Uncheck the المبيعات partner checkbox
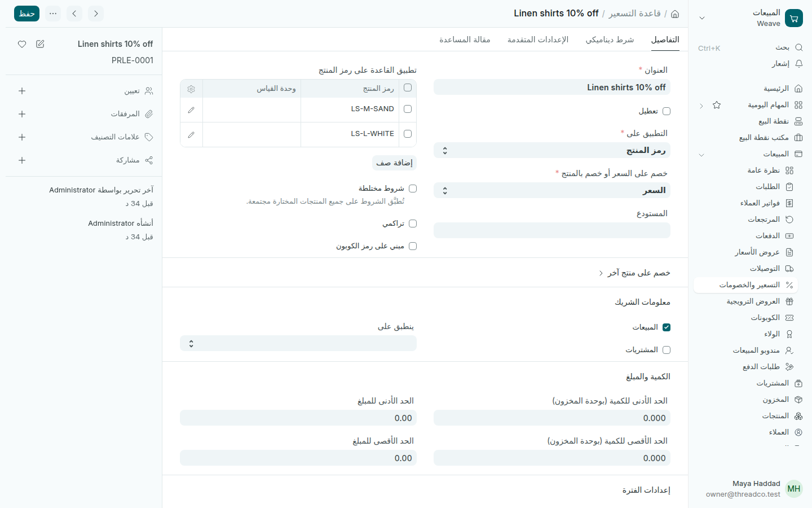 [x=667, y=327]
